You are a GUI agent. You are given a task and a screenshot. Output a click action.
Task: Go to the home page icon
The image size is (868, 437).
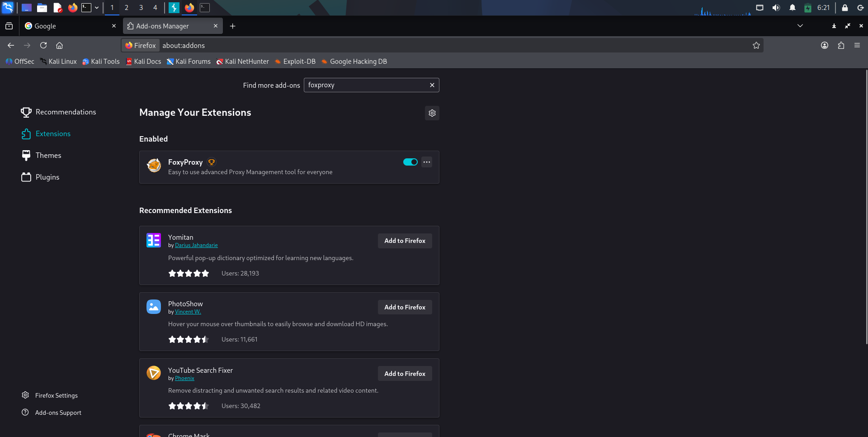point(59,45)
